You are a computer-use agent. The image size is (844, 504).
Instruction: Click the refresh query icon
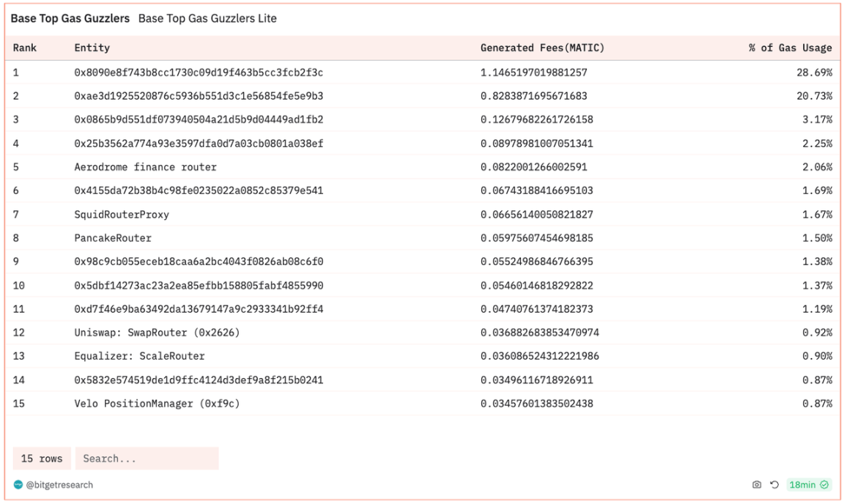pos(774,485)
